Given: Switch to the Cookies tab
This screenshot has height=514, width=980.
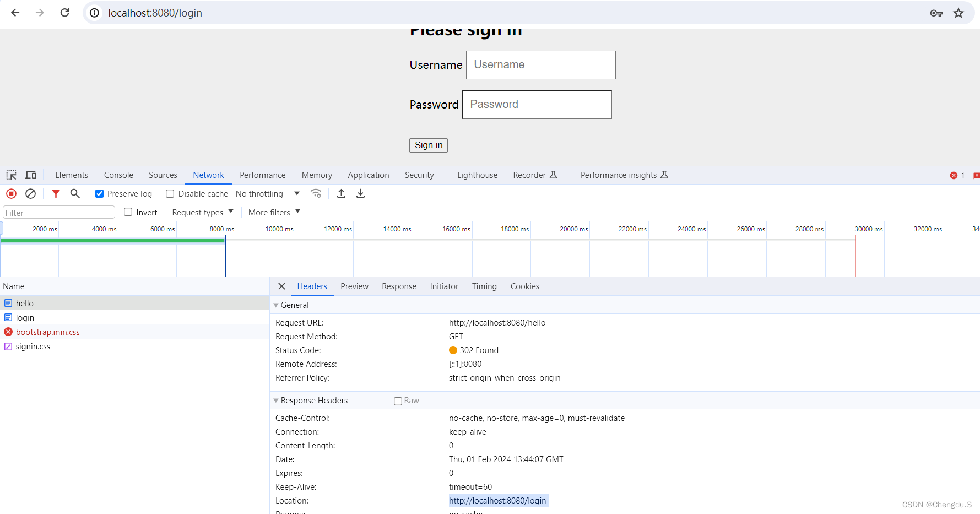Looking at the screenshot, I should coord(524,286).
